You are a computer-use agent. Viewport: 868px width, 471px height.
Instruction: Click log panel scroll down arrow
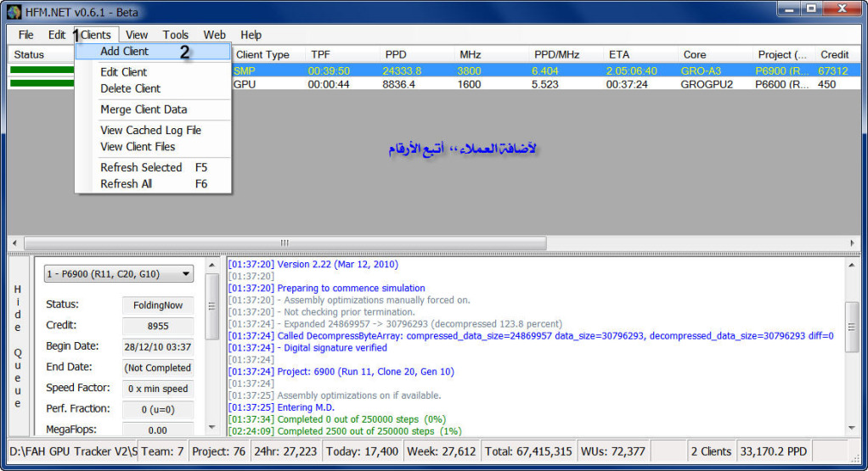851,428
